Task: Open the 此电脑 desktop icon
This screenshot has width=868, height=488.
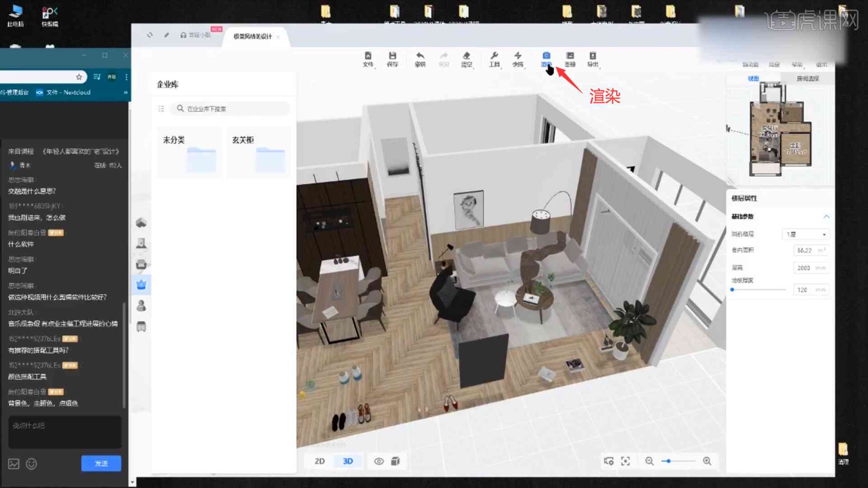Action: 15,15
